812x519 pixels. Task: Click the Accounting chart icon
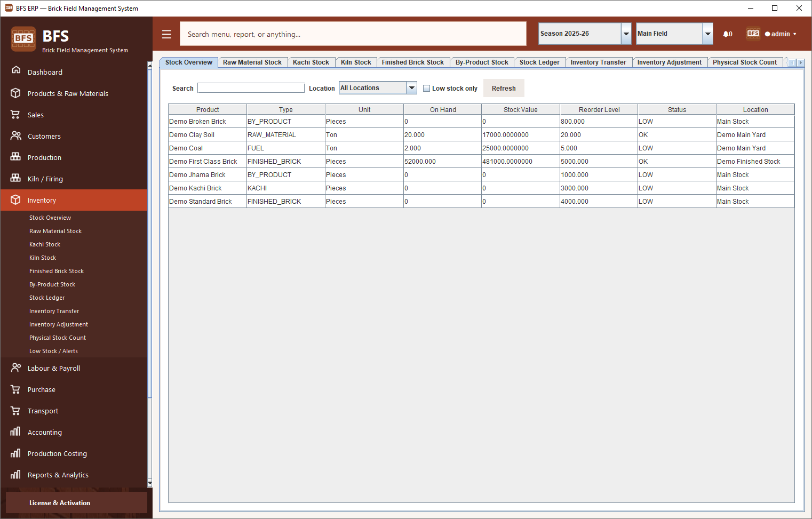click(x=16, y=432)
